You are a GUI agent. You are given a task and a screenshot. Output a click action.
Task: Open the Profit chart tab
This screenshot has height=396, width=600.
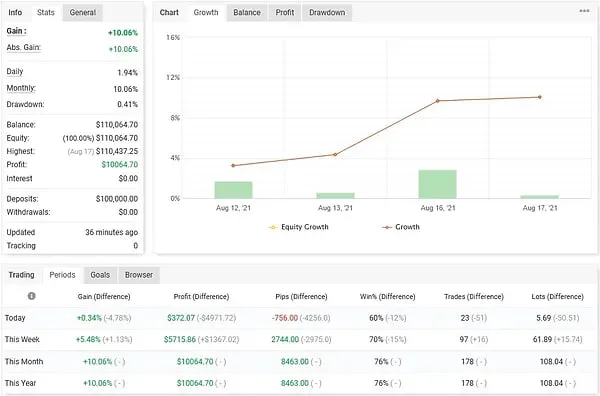(x=285, y=12)
